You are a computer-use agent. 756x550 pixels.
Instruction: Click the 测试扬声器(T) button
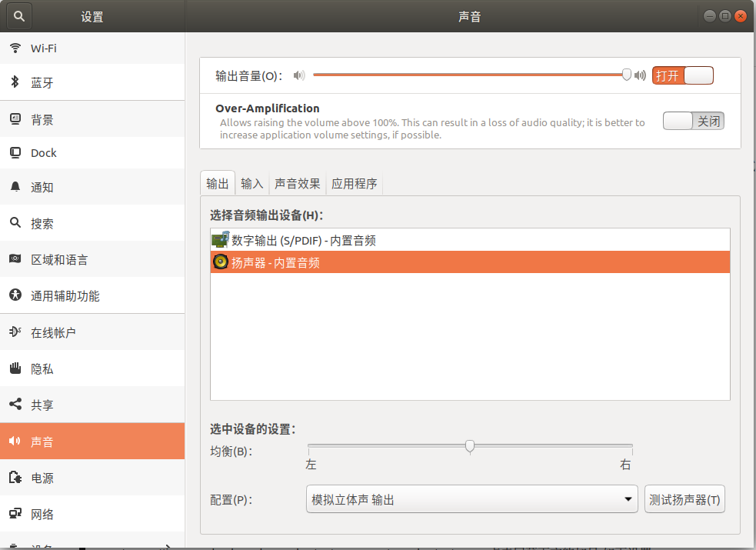684,499
